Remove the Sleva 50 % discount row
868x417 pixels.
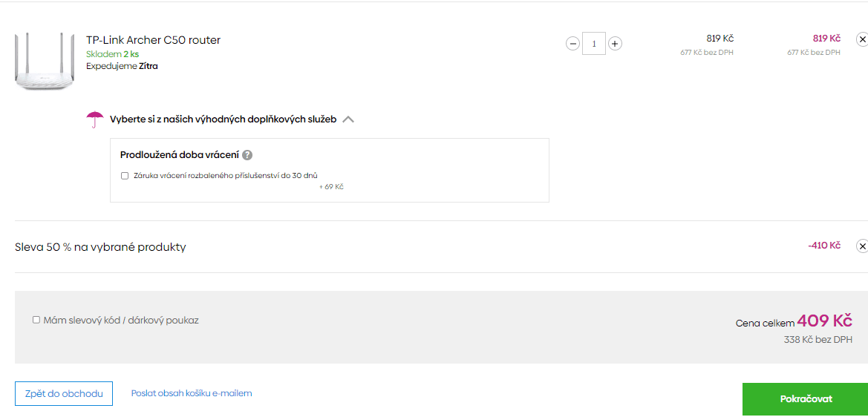[862, 246]
